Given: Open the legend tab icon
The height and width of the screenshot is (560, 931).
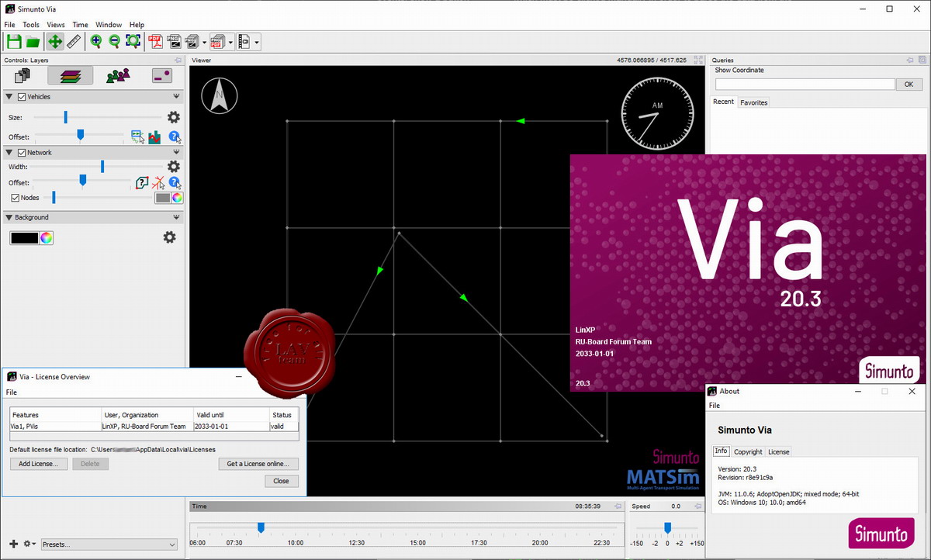Looking at the screenshot, I should tap(162, 75).
